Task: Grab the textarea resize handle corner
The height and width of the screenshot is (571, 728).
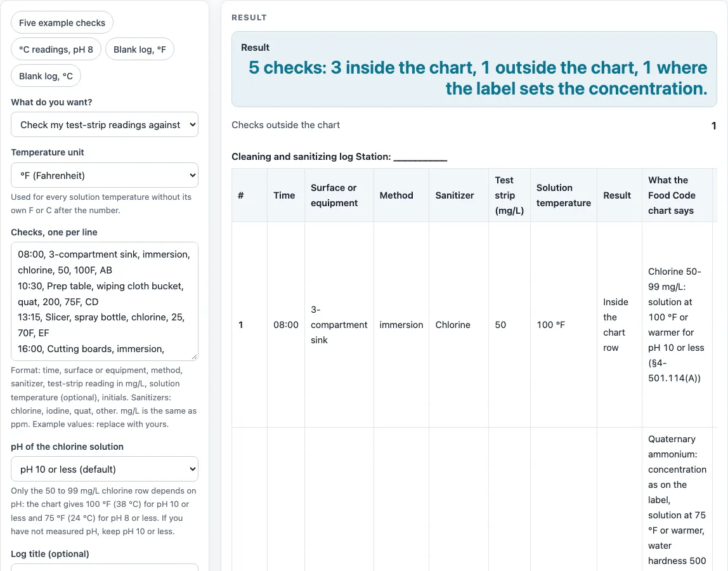Action: coord(194,357)
